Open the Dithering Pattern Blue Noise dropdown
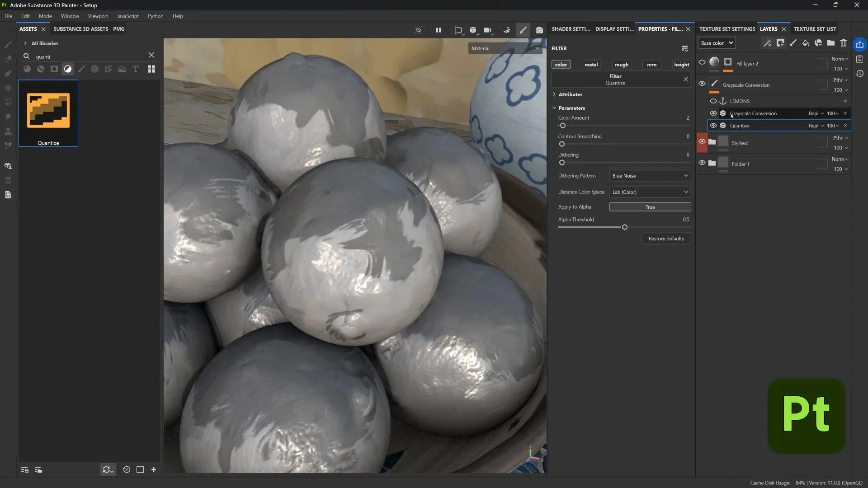Image resolution: width=868 pixels, height=488 pixels. [x=650, y=176]
